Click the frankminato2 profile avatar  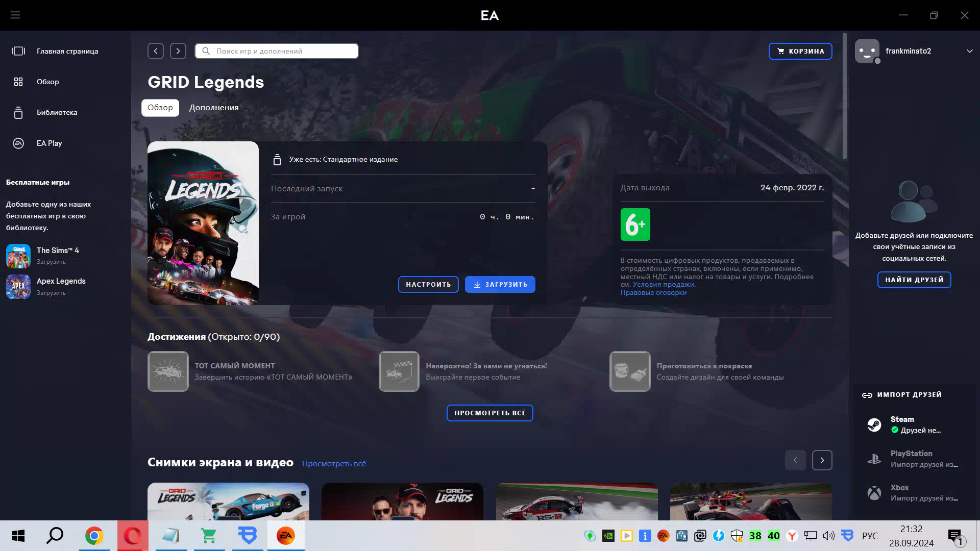click(867, 51)
